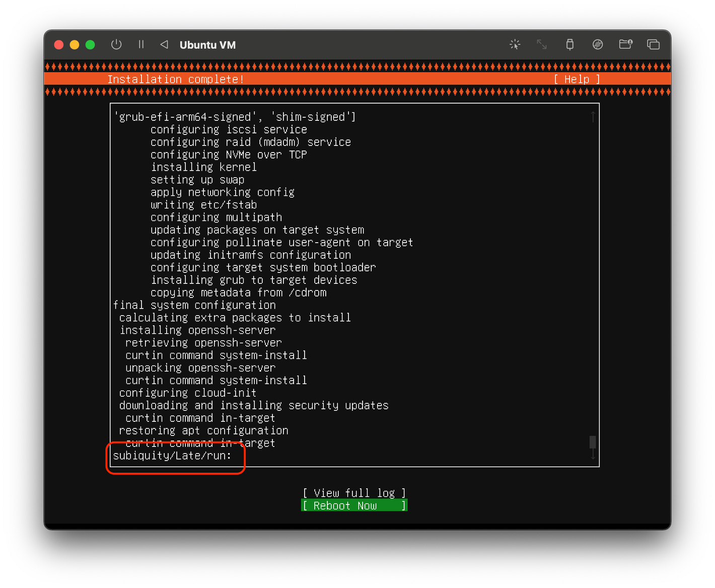This screenshot has height=588, width=715.
Task: Click the Ubuntu VM window title
Action: tap(207, 45)
